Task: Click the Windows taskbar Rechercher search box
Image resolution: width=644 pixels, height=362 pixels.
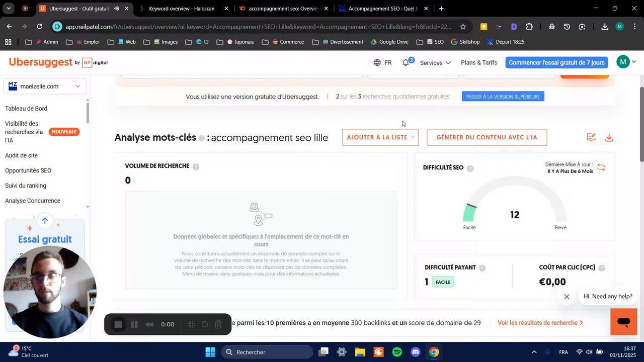Action: (267, 352)
